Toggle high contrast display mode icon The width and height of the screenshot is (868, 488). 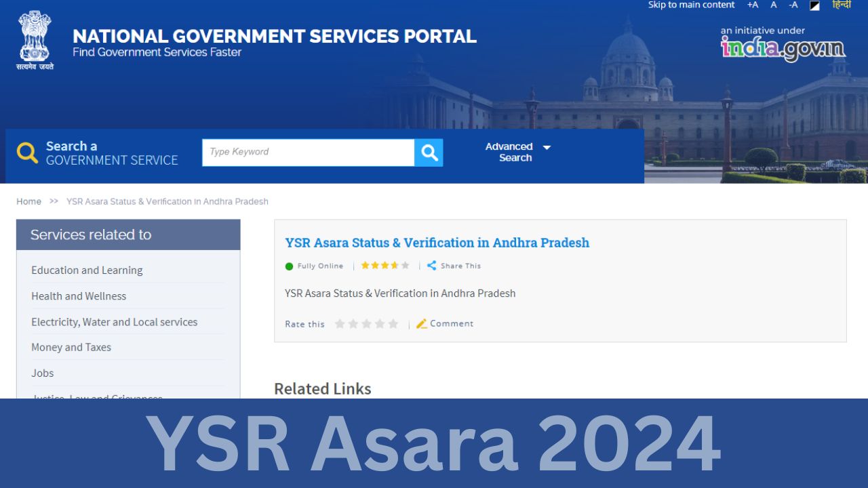pyautogui.click(x=814, y=5)
